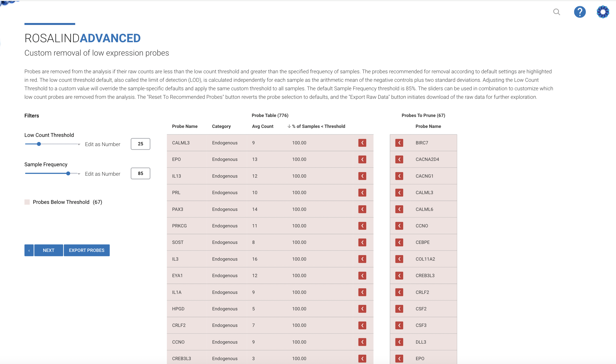The width and height of the screenshot is (616, 364).
Task: Restore CSF2 using its red arrow
Action: pos(399,309)
